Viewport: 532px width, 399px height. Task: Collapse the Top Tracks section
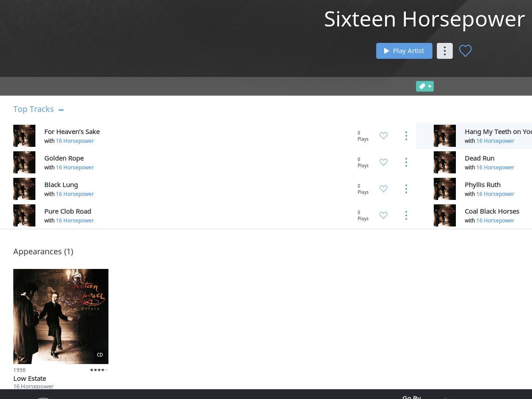coord(61,110)
